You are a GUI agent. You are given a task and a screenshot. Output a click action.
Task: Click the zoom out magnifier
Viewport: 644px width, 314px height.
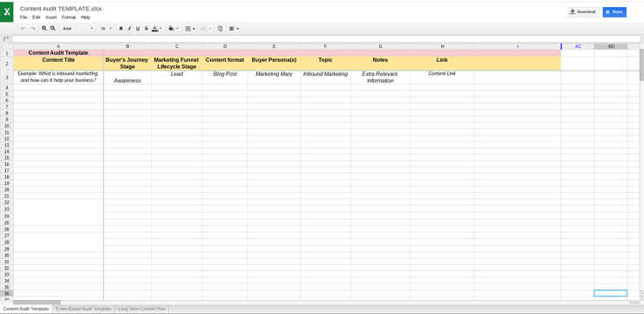click(53, 29)
